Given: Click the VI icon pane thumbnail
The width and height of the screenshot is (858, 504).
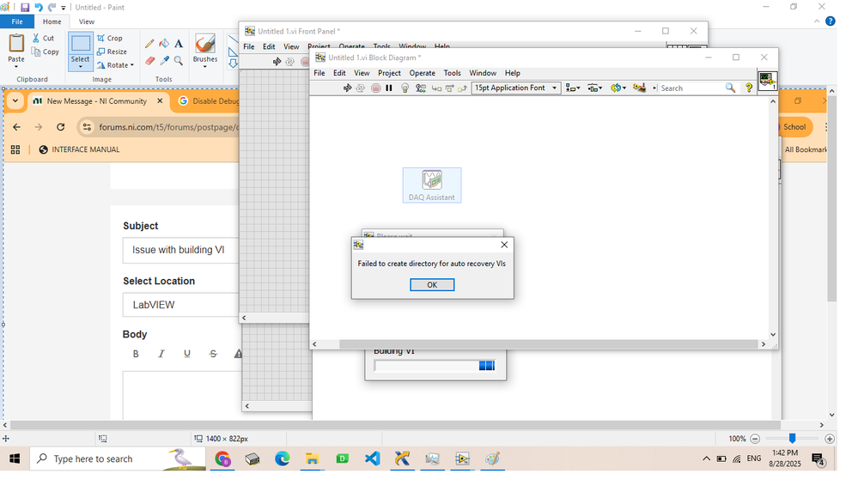Looking at the screenshot, I should pyautogui.click(x=767, y=81).
